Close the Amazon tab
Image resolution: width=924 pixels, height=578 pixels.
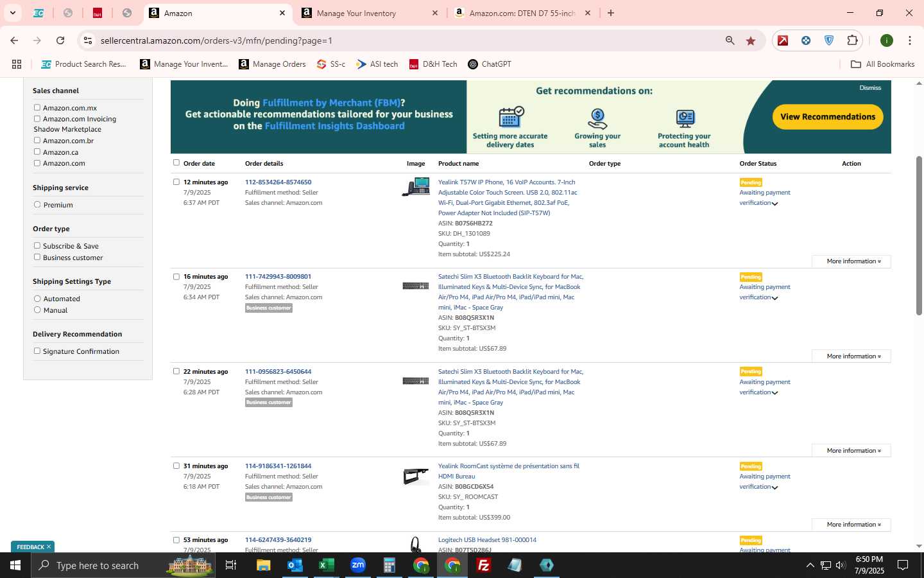coord(282,13)
